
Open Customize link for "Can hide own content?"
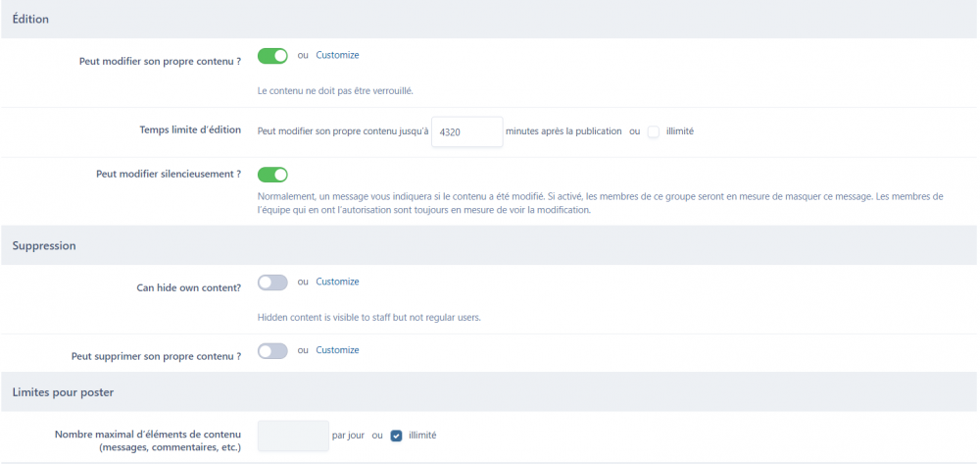(x=337, y=282)
